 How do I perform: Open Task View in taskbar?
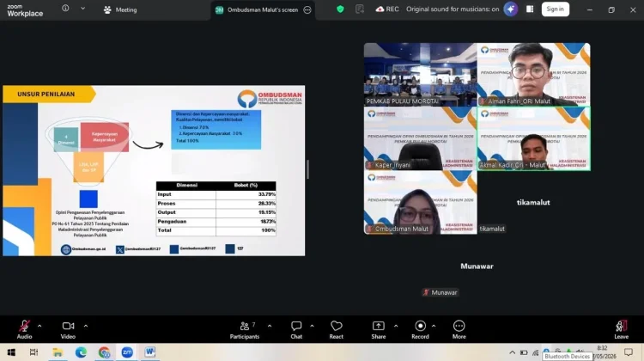click(33, 352)
